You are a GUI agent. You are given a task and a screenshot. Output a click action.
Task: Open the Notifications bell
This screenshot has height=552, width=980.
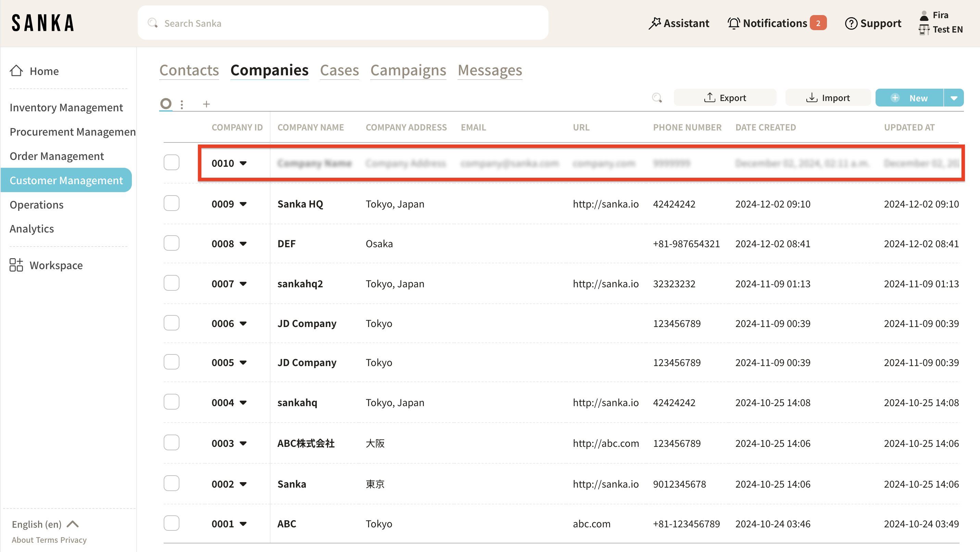(x=733, y=23)
